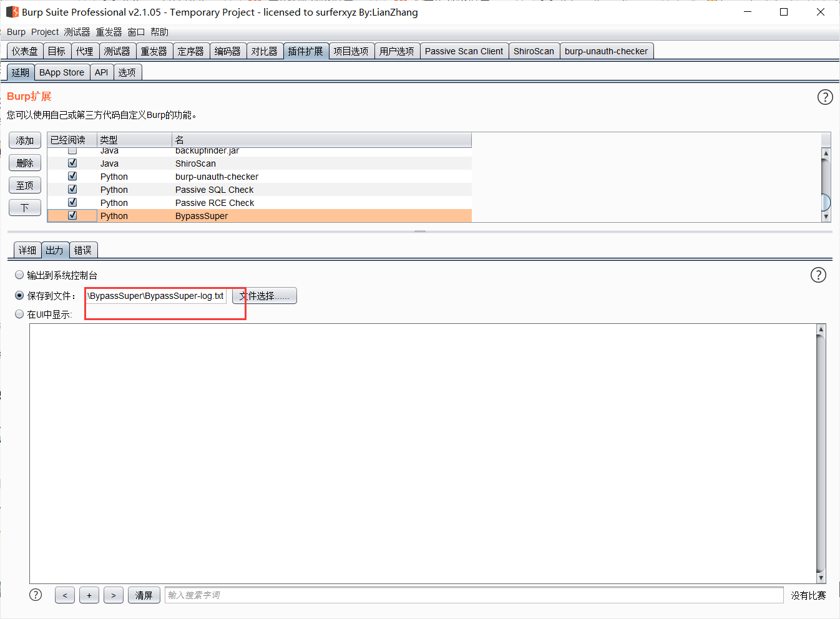Click the 清屏 clear button
The image size is (840, 619).
click(x=144, y=595)
